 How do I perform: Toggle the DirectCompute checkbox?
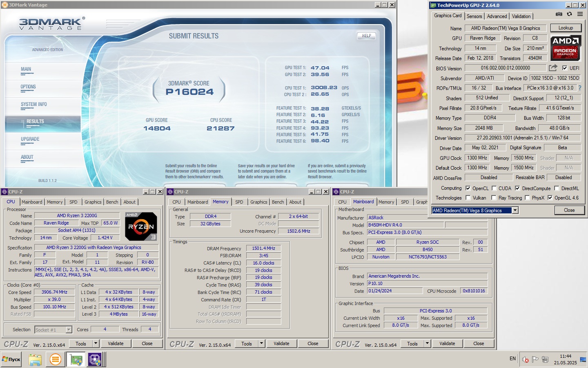[x=517, y=188]
